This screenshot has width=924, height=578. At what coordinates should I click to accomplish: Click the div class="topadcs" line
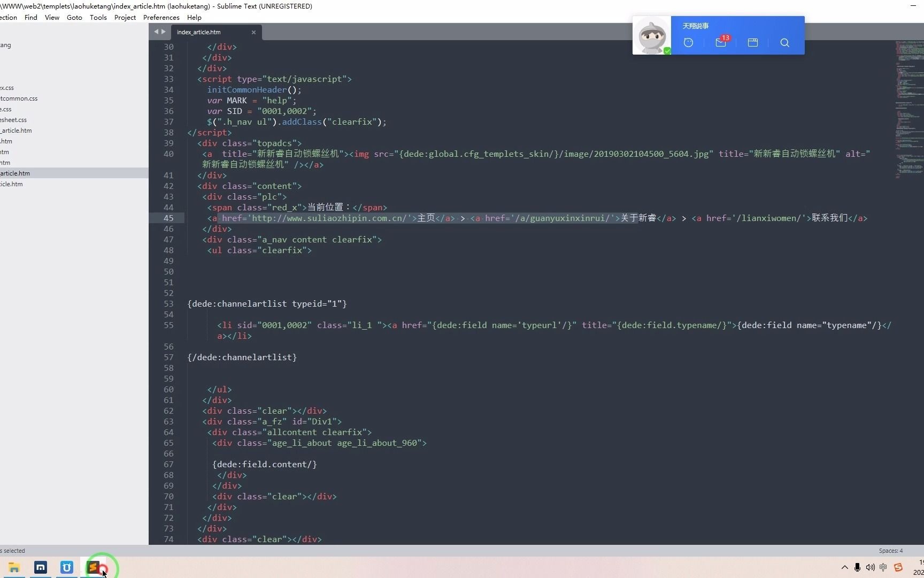tap(250, 143)
